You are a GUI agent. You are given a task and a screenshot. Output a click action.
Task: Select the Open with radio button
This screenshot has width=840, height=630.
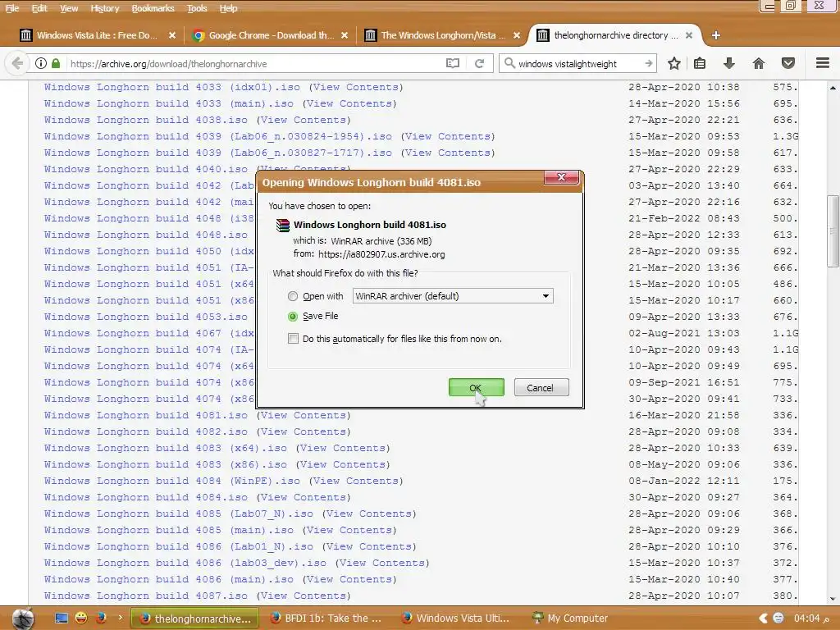[x=293, y=296]
